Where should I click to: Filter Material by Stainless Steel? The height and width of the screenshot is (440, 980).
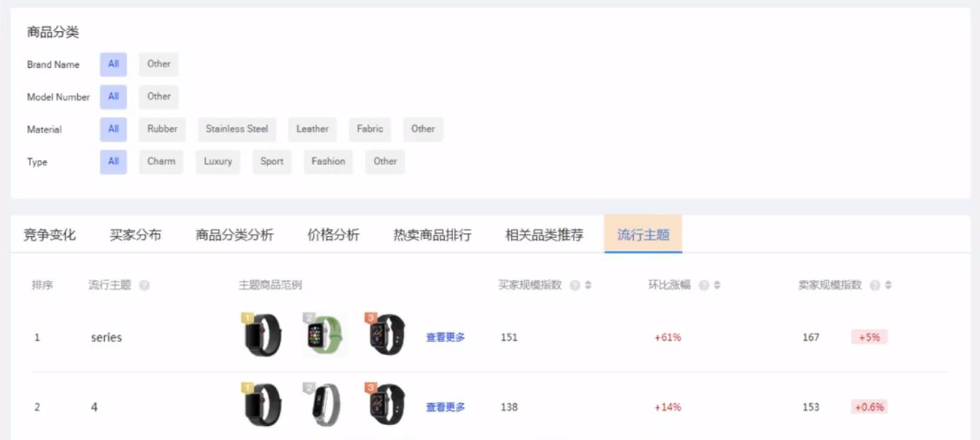(x=237, y=130)
